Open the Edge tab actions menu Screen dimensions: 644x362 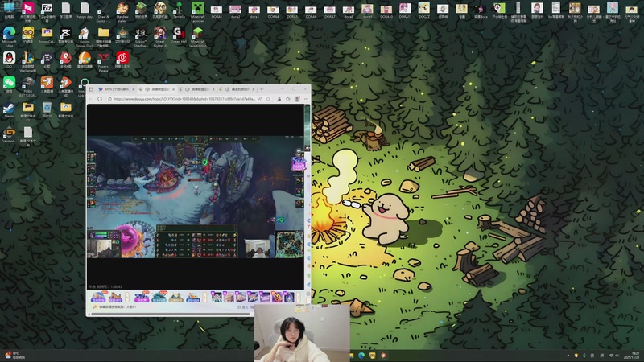coord(91,89)
